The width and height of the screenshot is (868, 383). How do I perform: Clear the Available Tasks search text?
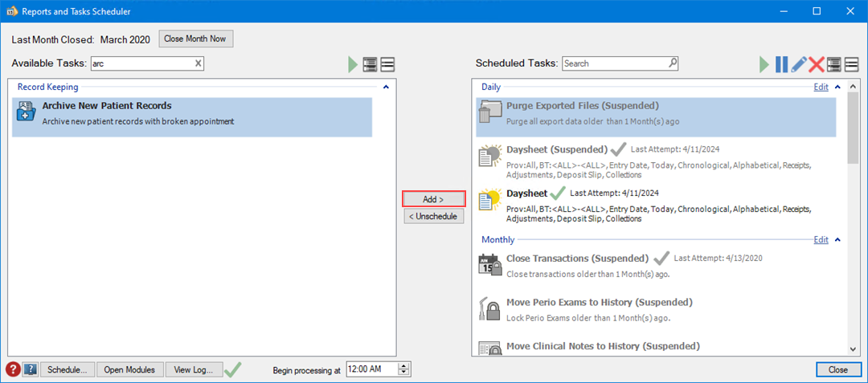tap(199, 63)
